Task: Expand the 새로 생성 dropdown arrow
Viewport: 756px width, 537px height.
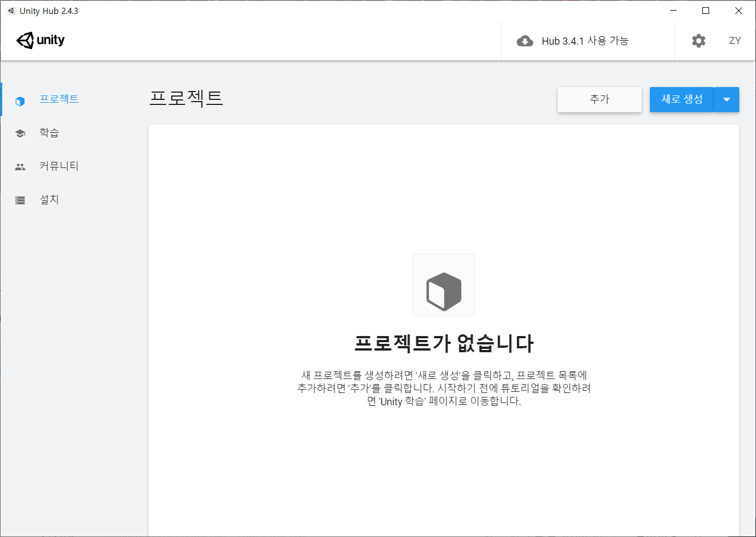Action: tap(727, 99)
